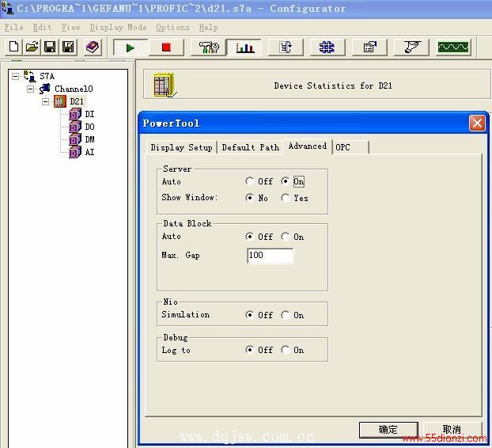The image size is (492, 448).
Task: Set Server Auto to Off
Action: pos(249,181)
